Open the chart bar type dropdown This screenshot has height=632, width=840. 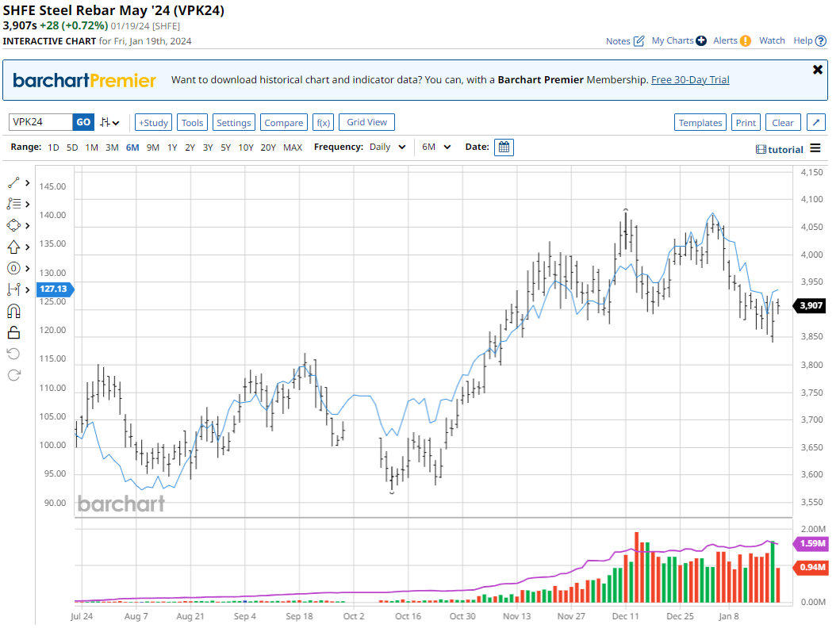pyautogui.click(x=109, y=123)
